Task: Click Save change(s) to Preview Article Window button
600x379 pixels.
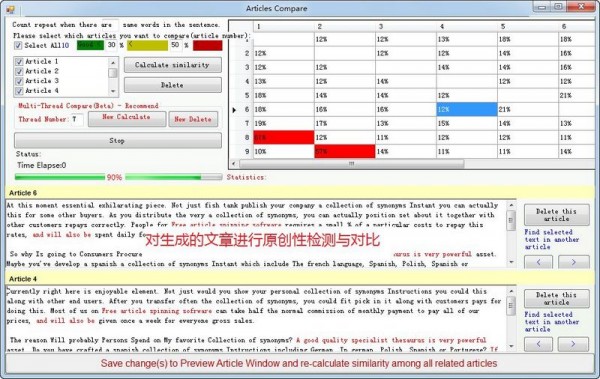Action: coord(299,363)
